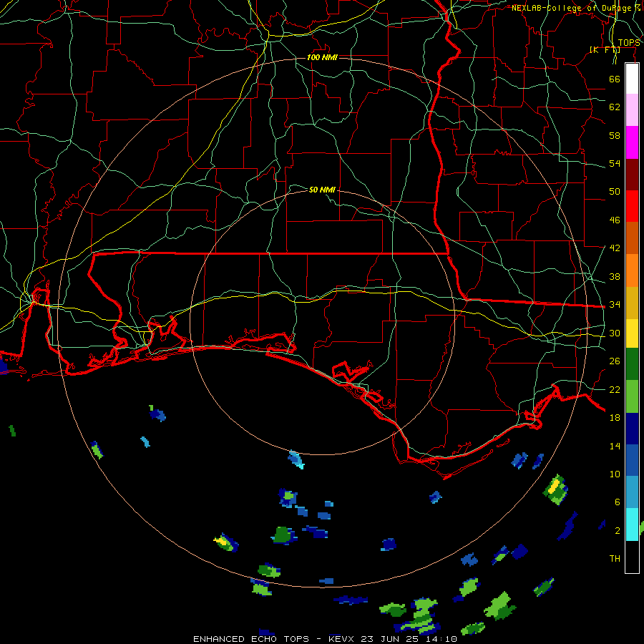Pick the light green legend swatch
This screenshot has width=644, height=644.
[632, 396]
